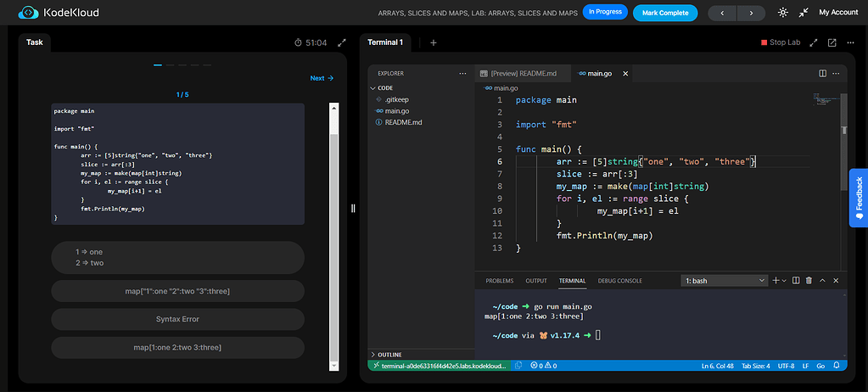Image resolution: width=868 pixels, height=392 pixels.
Task: Toggle the light/dark theme sun icon
Action: [x=782, y=13]
